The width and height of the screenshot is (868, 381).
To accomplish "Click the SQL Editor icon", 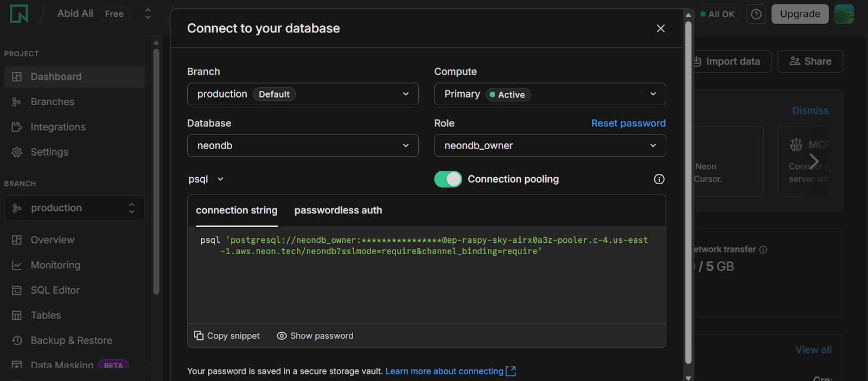I will pyautogui.click(x=17, y=290).
